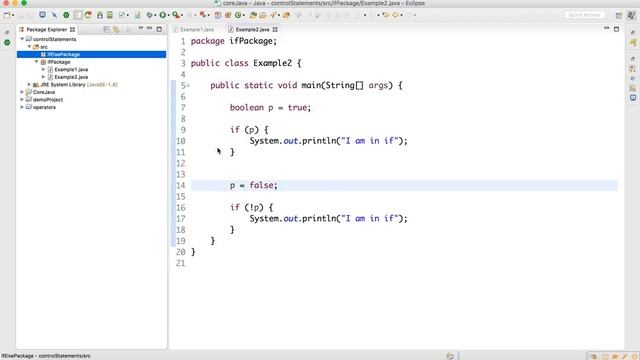Expand the CoreJava project
Screen dimensions: 640x360
coord(22,92)
